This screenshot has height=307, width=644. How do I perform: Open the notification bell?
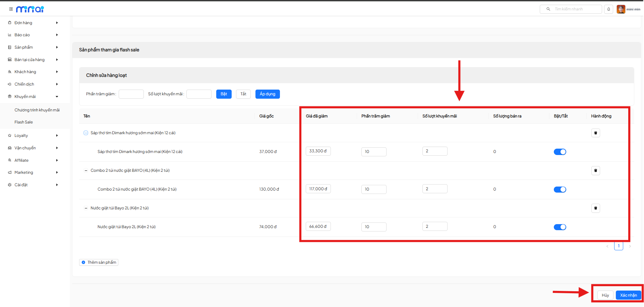tap(608, 9)
